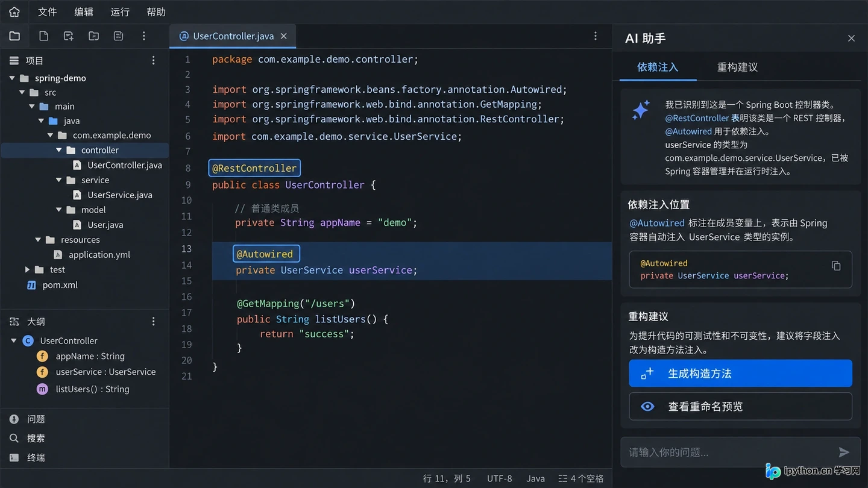Open UserService.java in project tree
Screen dimensions: 868x488
click(120, 195)
